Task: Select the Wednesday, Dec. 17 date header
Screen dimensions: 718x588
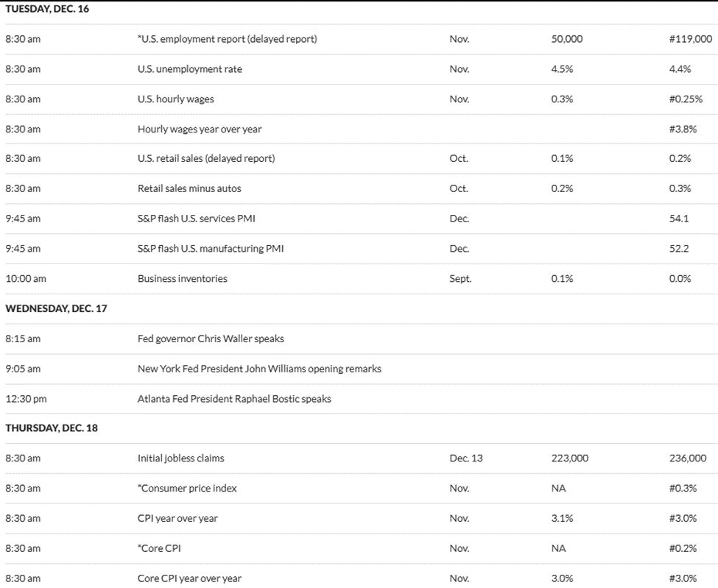Action: pyautogui.click(x=56, y=308)
